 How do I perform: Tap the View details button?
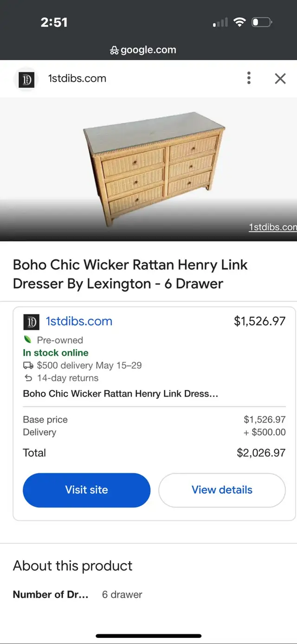pyautogui.click(x=222, y=490)
